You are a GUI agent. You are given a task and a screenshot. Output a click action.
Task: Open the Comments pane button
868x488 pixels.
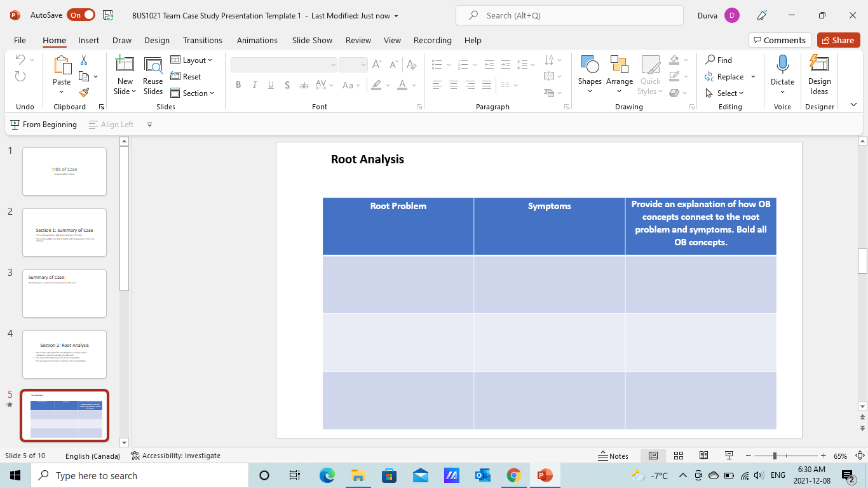pyautogui.click(x=780, y=40)
